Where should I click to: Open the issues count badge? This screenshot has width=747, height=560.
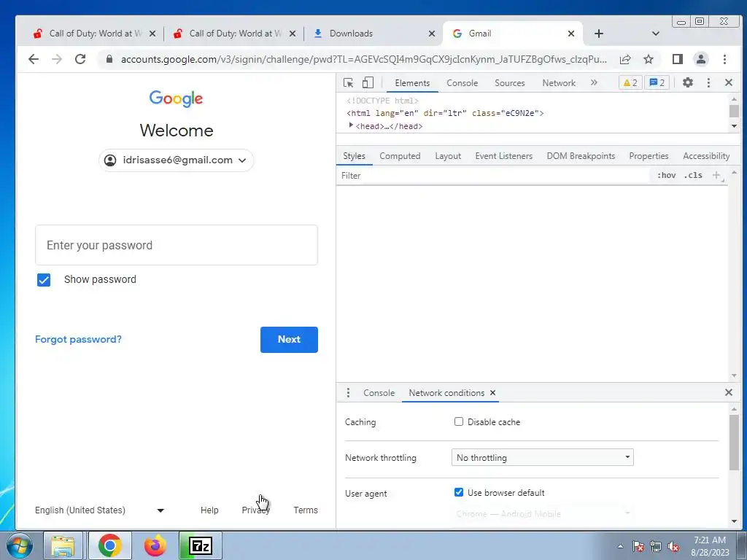657,83
